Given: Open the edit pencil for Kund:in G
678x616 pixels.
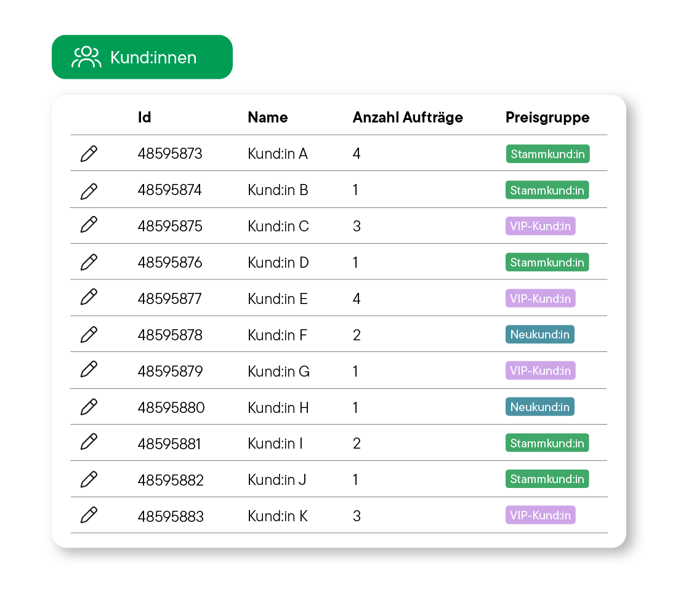Looking at the screenshot, I should pyautogui.click(x=89, y=370).
